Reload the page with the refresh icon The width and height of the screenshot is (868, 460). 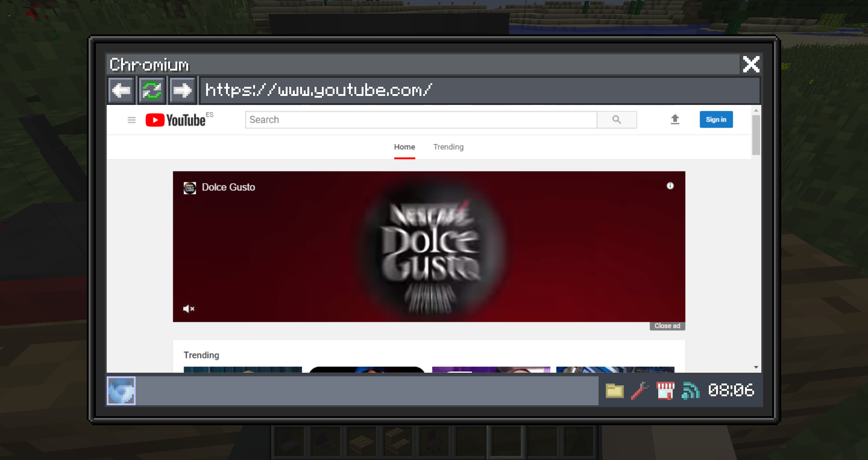pos(152,90)
